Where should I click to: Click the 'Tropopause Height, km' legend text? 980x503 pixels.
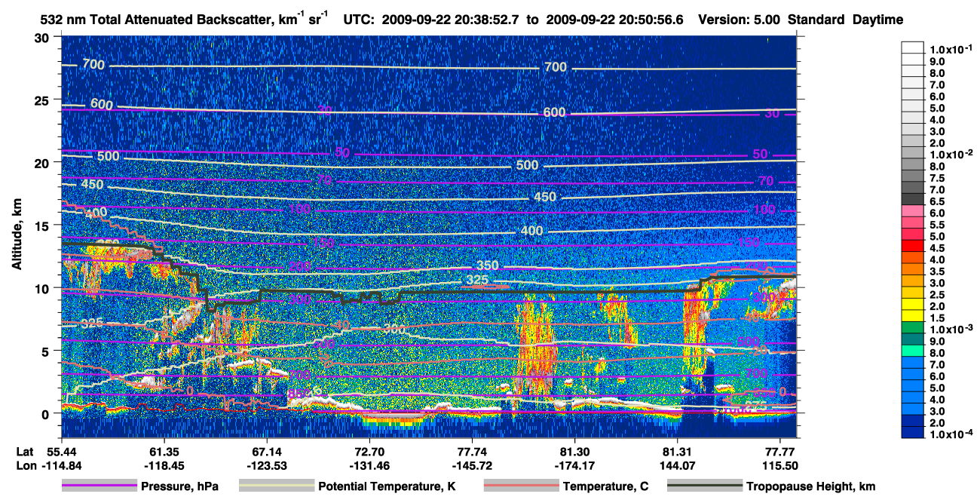(810, 486)
